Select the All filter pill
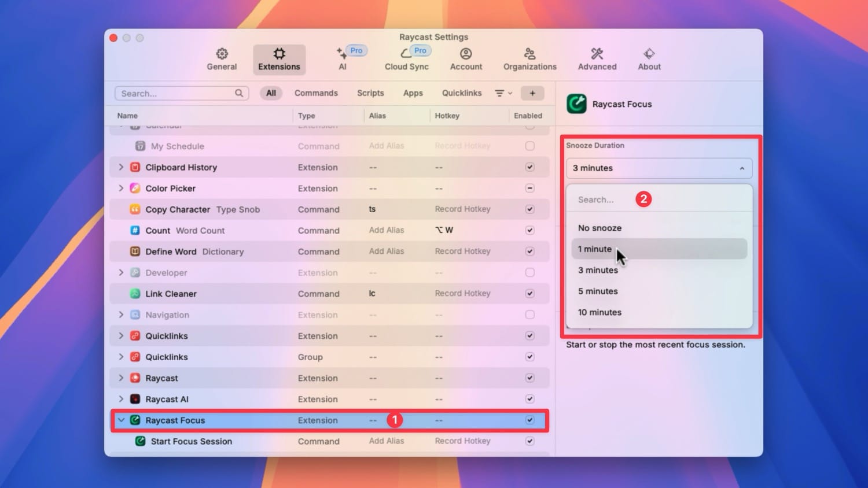This screenshot has height=488, width=868. [x=271, y=93]
